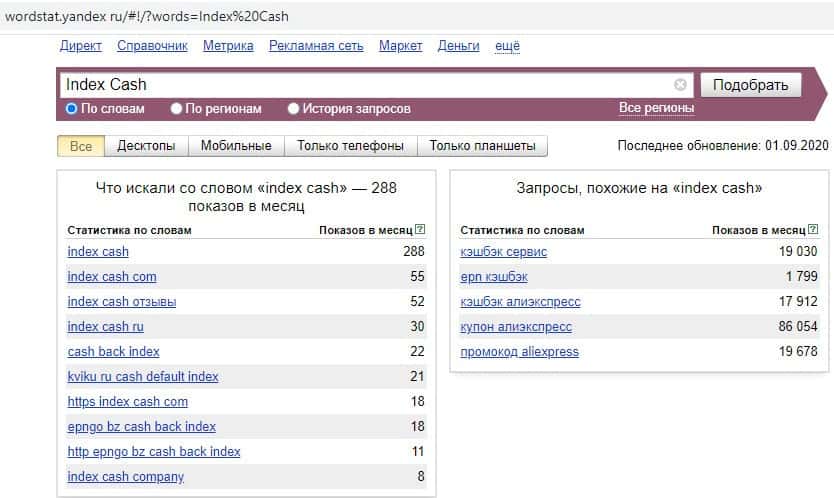This screenshot has width=834, height=498.
Task: Open the 'index cash com' query link
Action: tap(112, 277)
